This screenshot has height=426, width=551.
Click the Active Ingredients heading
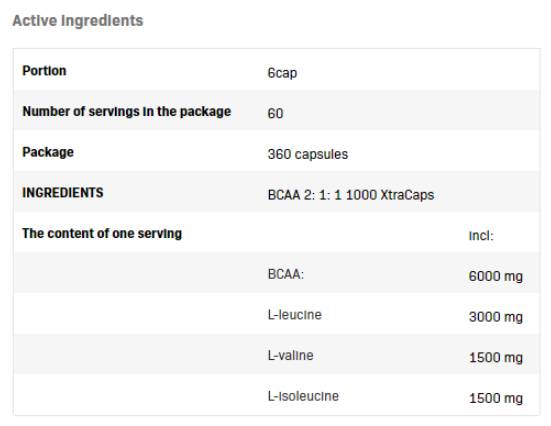click(78, 21)
